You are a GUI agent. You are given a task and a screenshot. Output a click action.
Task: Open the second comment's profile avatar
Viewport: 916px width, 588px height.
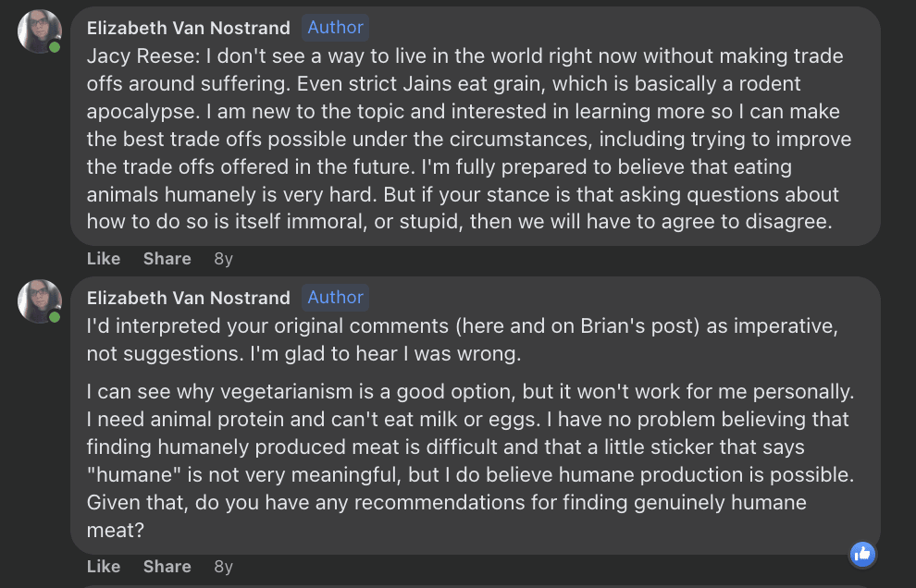tap(40, 301)
